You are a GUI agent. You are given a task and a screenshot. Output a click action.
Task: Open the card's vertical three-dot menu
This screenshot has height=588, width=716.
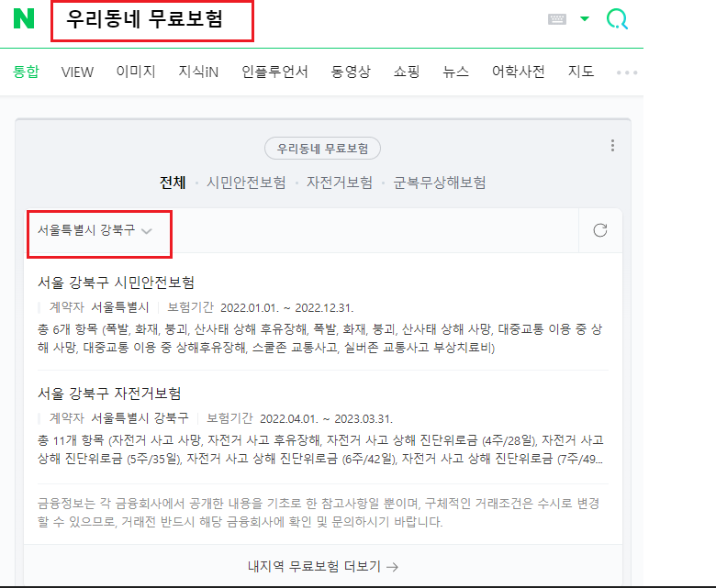coord(612,146)
